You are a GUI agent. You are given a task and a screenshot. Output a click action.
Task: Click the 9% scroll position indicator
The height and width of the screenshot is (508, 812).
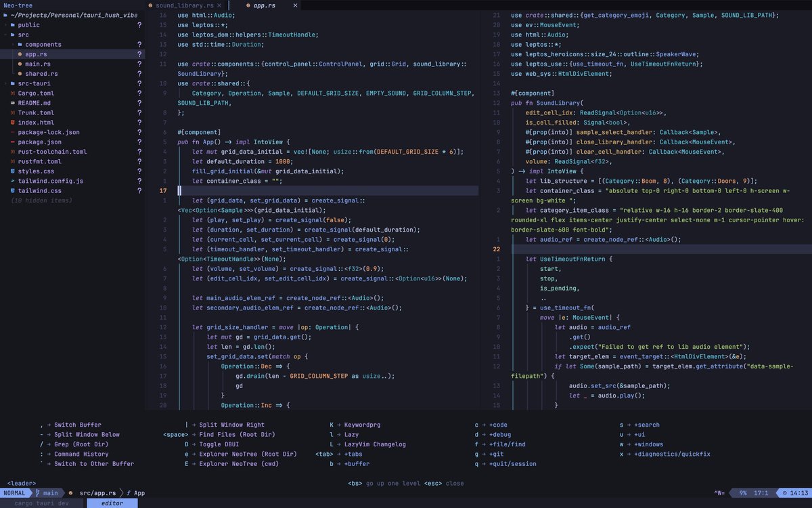pos(743,492)
